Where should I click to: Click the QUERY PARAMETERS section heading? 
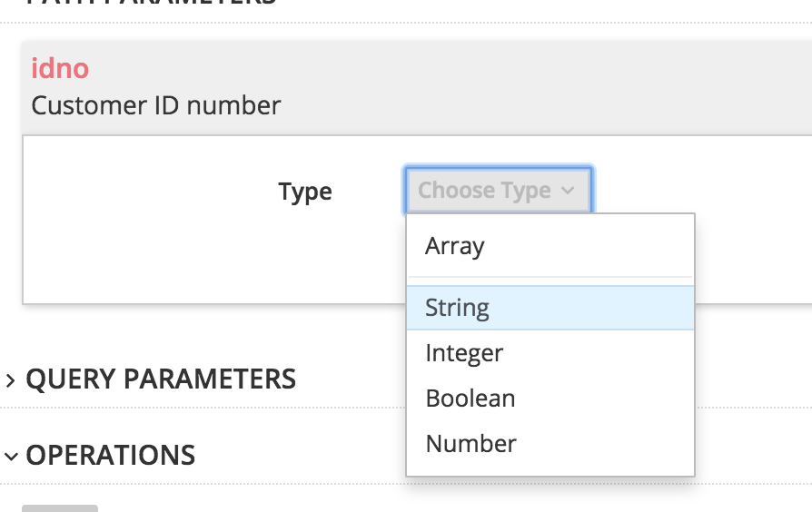161,379
